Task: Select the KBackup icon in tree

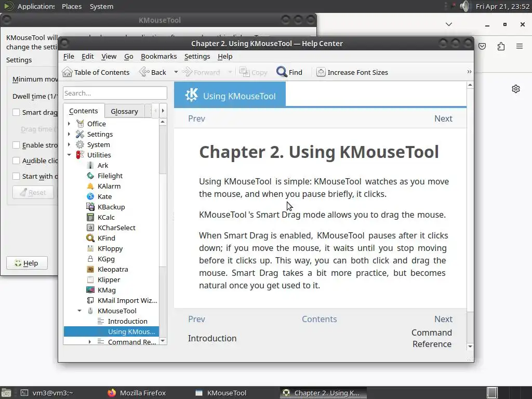Action: pyautogui.click(x=90, y=207)
